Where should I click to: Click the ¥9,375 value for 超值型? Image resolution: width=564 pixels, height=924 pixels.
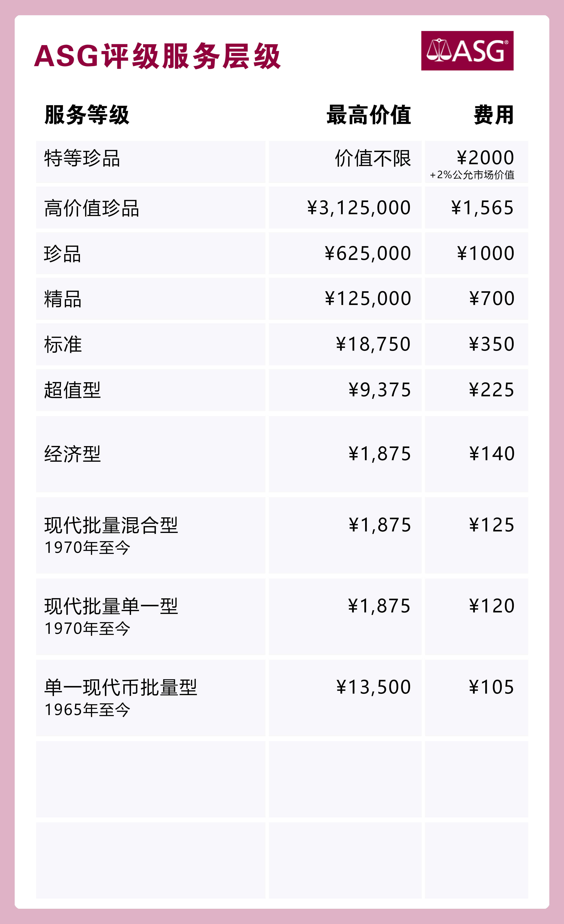click(380, 390)
